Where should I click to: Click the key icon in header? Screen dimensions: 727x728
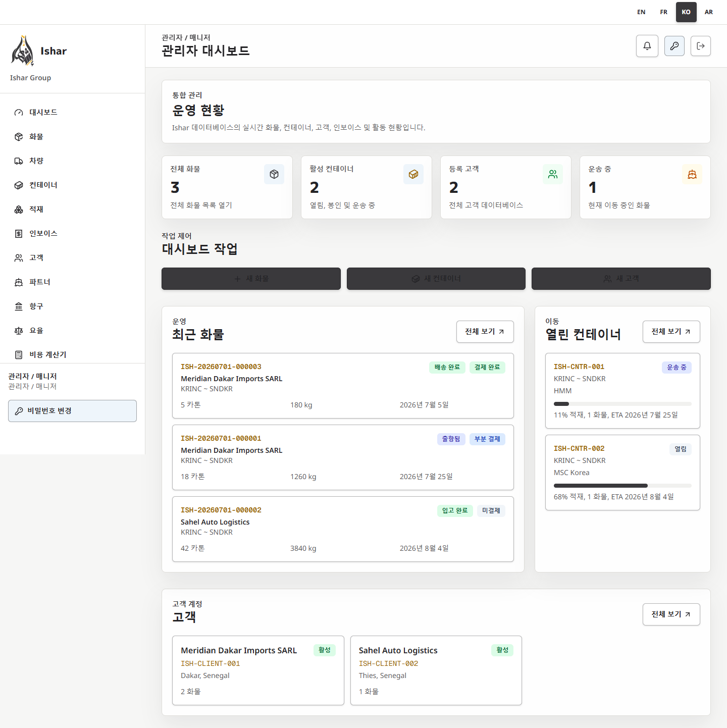coord(674,46)
